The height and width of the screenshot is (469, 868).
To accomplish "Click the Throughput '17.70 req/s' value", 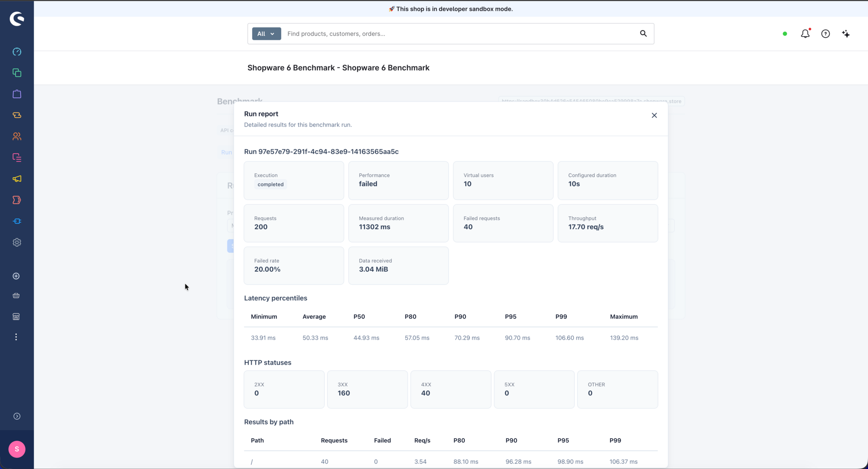I will click(x=586, y=227).
